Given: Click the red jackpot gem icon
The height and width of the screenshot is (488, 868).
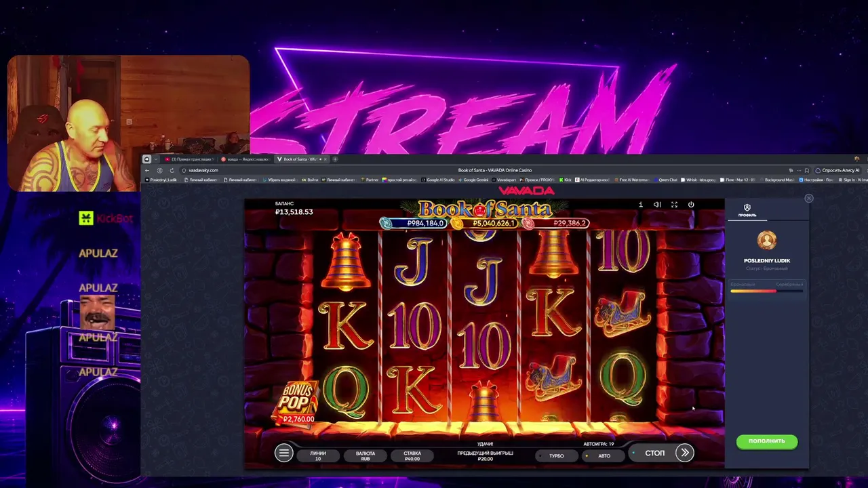Looking at the screenshot, I should coord(528,223).
